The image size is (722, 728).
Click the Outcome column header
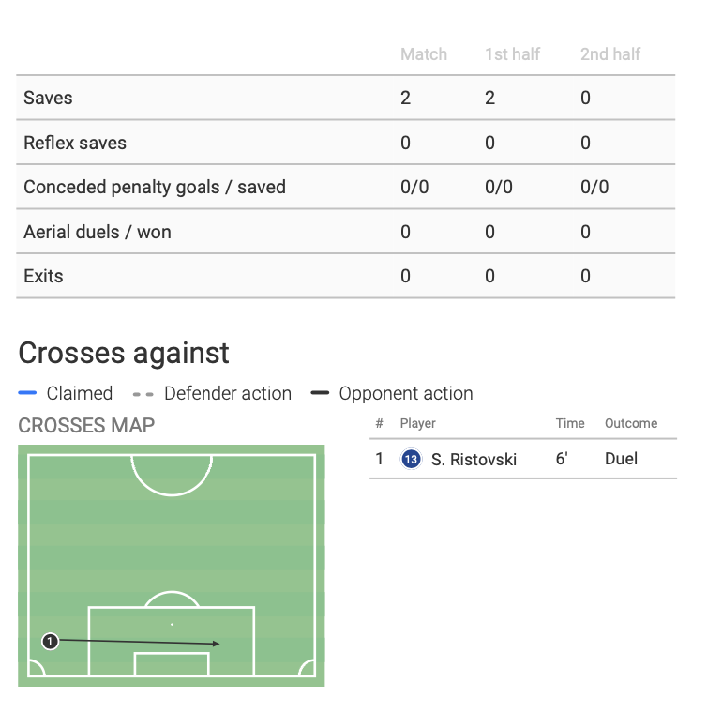pos(631,423)
